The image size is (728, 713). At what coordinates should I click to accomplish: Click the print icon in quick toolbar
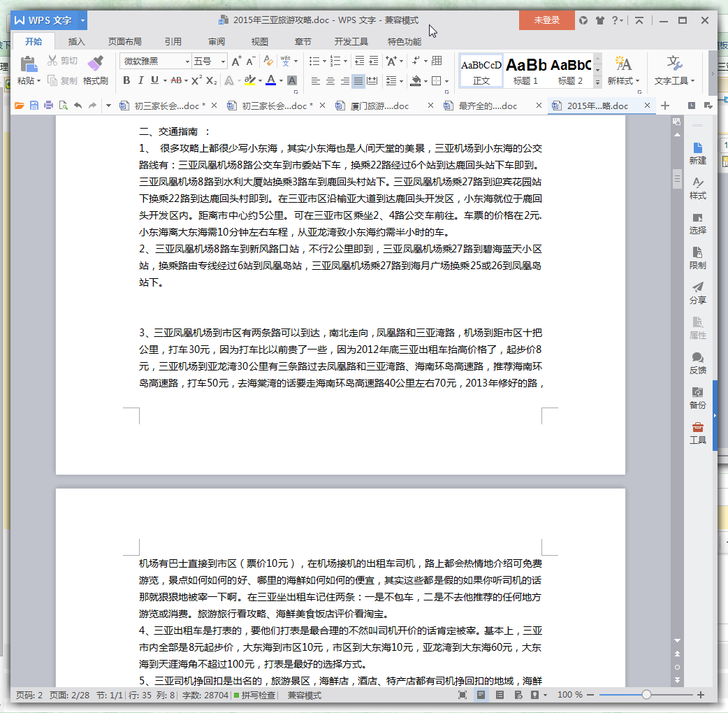48,106
